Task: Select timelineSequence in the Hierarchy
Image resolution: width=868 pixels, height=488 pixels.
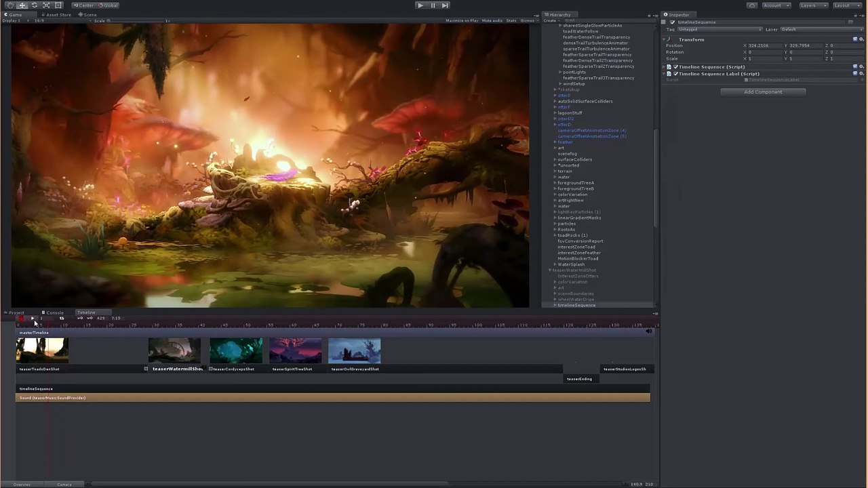Action: click(x=576, y=305)
